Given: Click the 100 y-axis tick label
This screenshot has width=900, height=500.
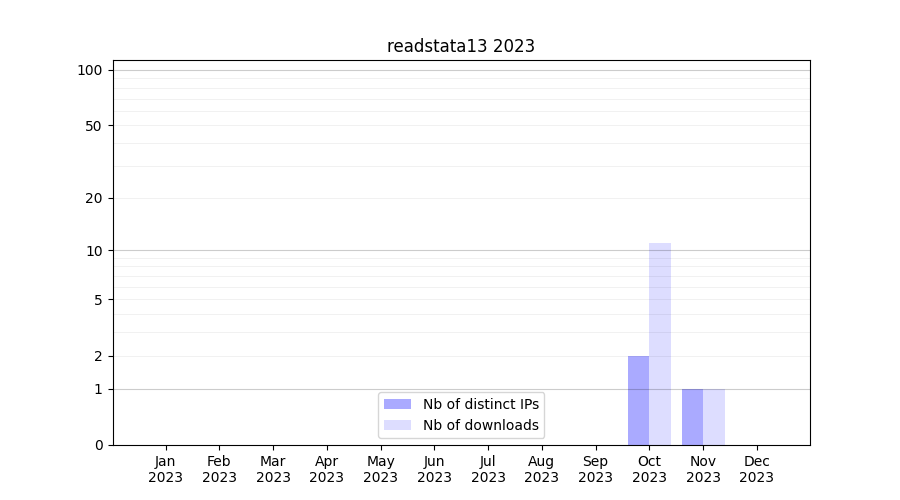Looking at the screenshot, I should click(x=90, y=70).
